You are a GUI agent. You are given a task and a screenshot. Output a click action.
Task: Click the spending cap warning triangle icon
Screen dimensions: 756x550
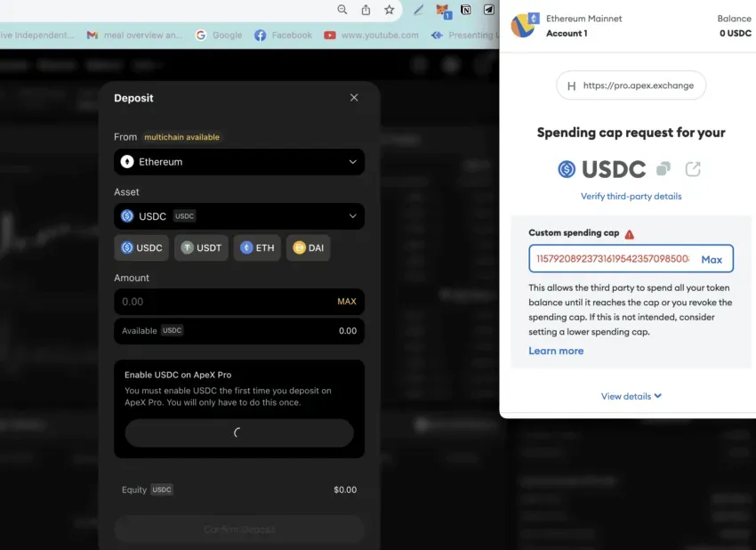click(629, 234)
